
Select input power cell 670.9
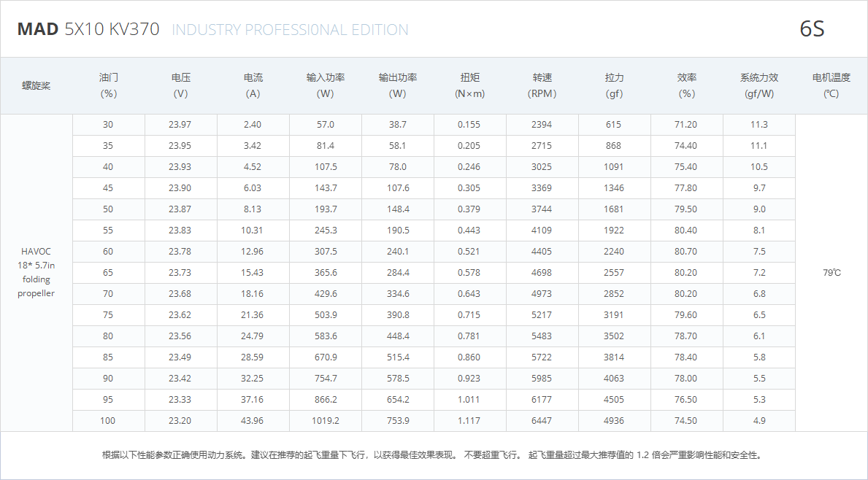[x=326, y=357]
